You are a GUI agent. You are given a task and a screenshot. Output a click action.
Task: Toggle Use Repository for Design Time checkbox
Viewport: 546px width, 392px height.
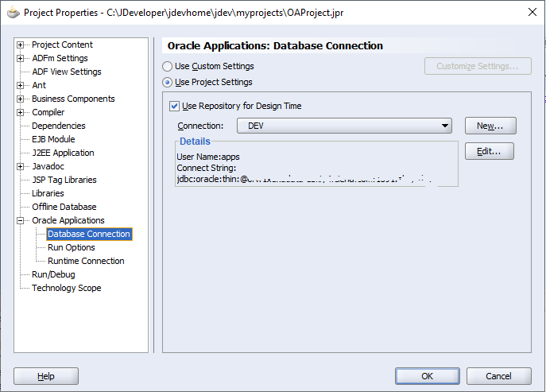click(175, 106)
